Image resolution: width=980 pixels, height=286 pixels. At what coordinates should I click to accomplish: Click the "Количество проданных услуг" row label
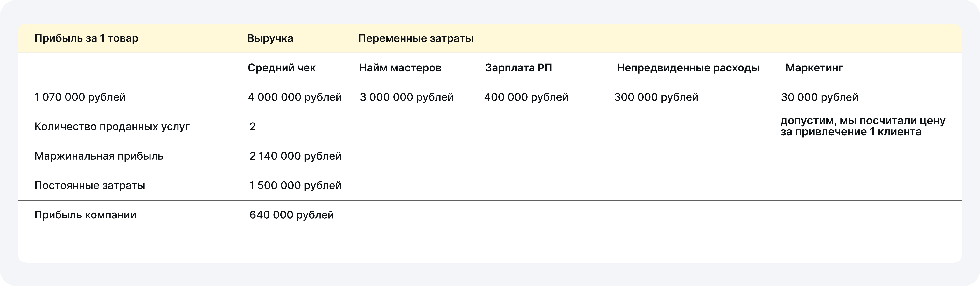[x=112, y=126]
